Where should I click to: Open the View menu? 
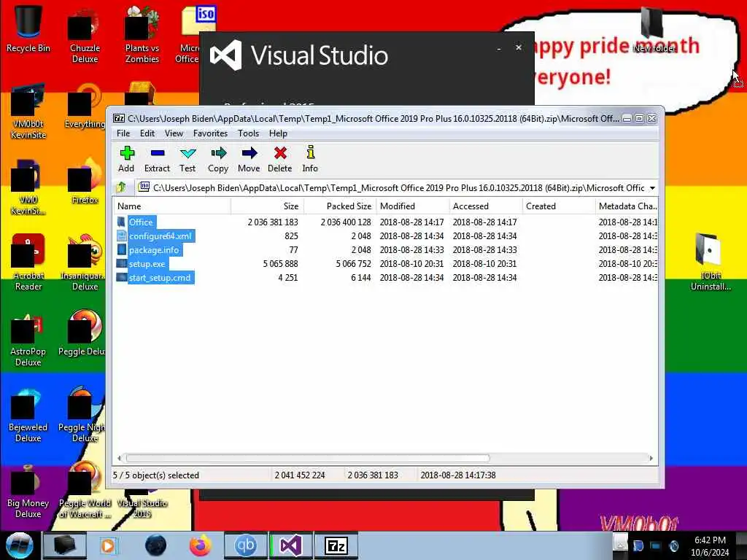pos(174,133)
